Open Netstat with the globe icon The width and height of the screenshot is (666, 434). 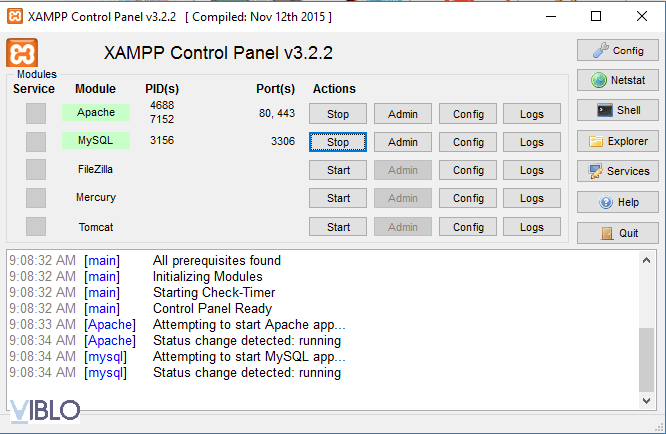pos(618,80)
